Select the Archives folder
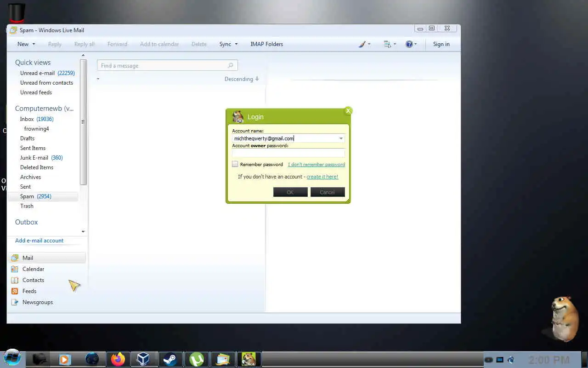Viewport: 588px width, 368px height. (30, 177)
